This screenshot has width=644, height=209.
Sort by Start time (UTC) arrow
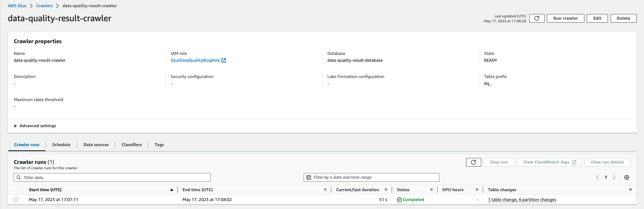point(172,190)
